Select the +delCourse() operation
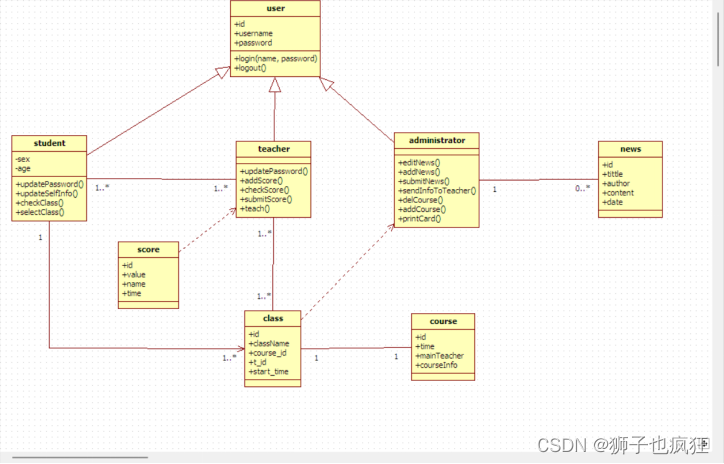This screenshot has height=464, width=724. pos(421,199)
